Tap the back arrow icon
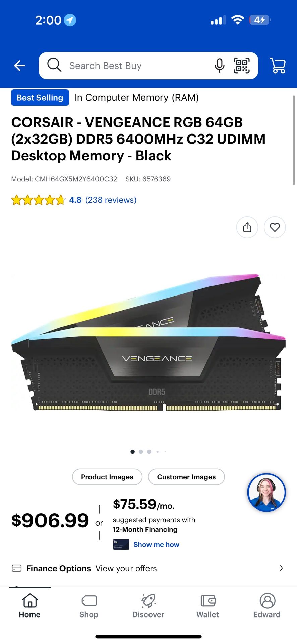This screenshot has height=644, width=297. pyautogui.click(x=19, y=66)
